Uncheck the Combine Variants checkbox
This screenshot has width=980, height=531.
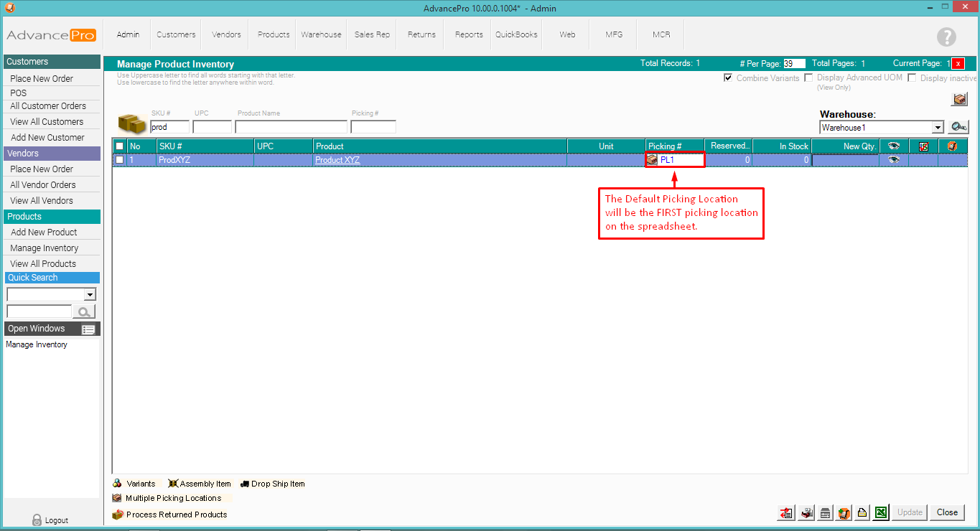click(728, 77)
